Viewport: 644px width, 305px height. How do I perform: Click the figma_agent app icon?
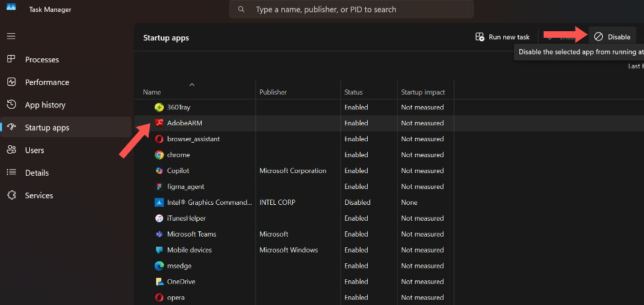(159, 186)
